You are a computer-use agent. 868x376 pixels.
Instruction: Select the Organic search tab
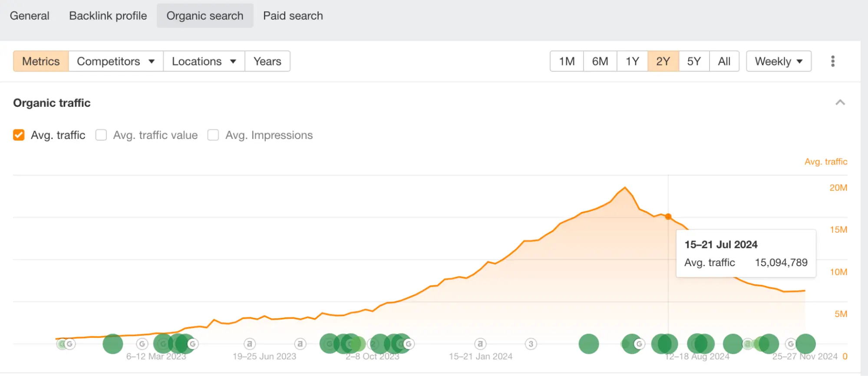coord(205,16)
